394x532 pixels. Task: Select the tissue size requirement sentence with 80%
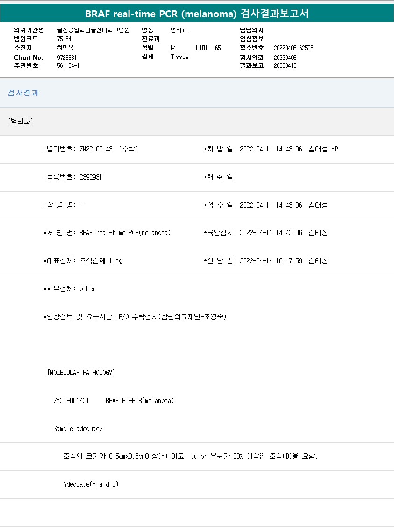pyautogui.click(x=191, y=456)
